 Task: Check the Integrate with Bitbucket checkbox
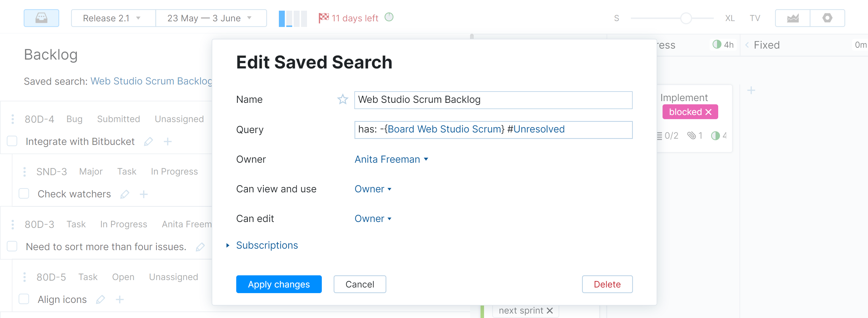point(12,141)
